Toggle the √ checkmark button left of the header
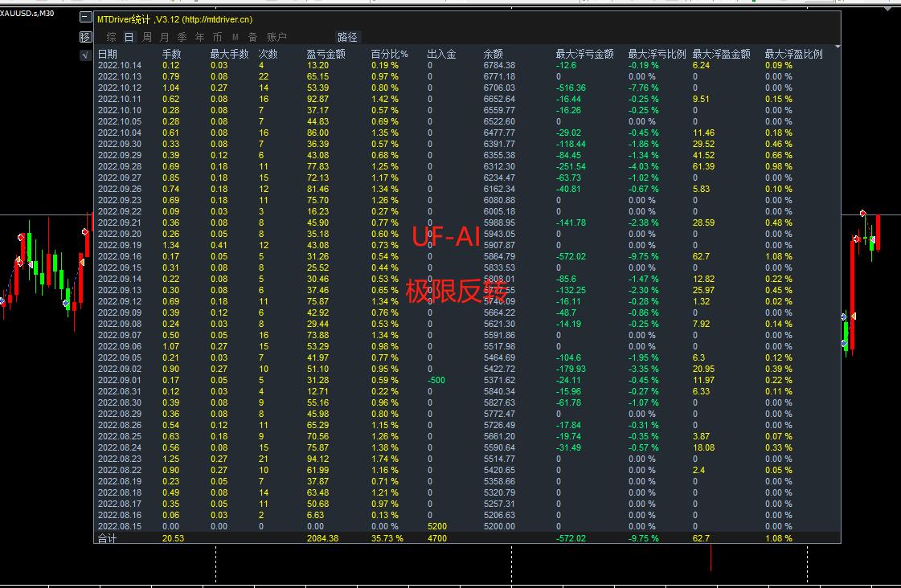 86,55
